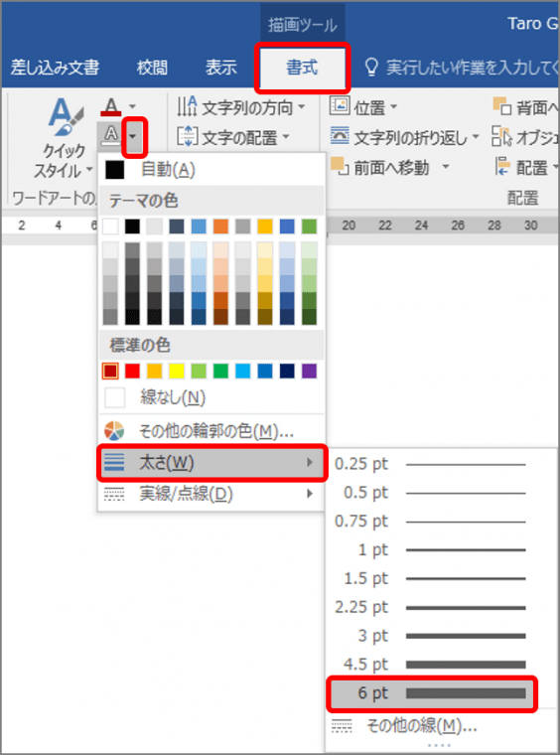Pick the yellow standard color swatch

pos(176,372)
